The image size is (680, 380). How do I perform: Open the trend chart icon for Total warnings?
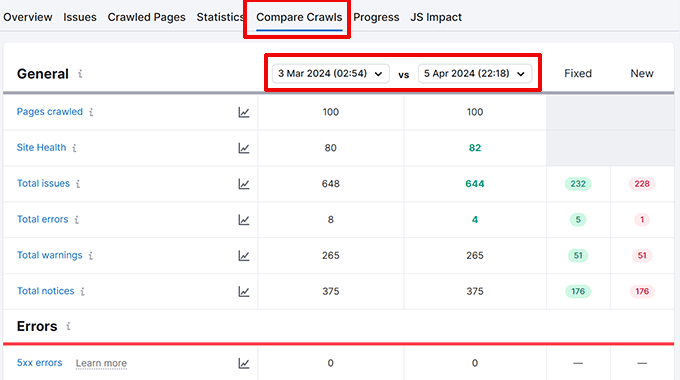(x=244, y=256)
